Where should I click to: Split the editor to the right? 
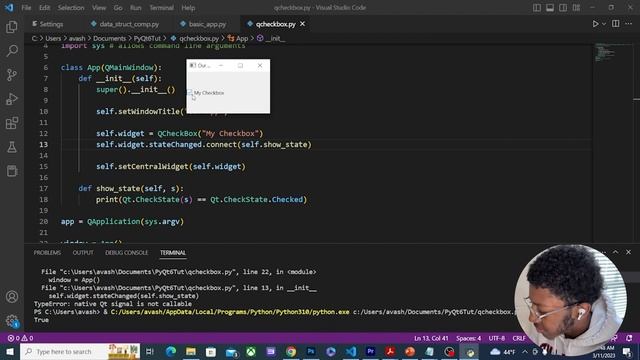[616, 24]
